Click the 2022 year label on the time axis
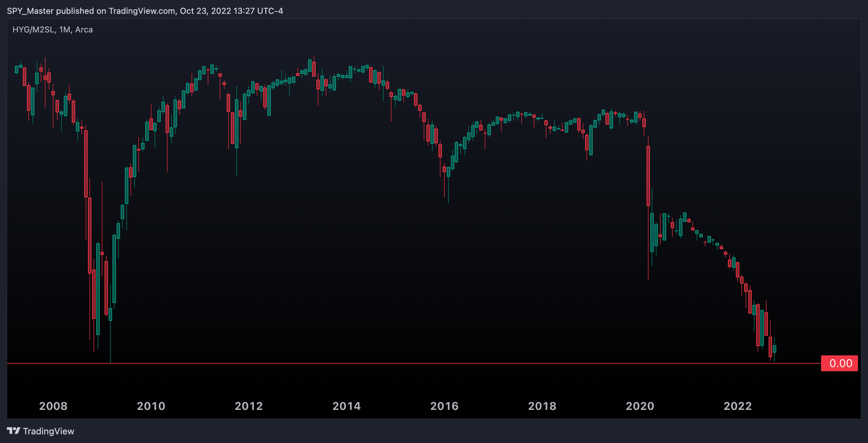This screenshot has height=443, width=868. pos(738,406)
